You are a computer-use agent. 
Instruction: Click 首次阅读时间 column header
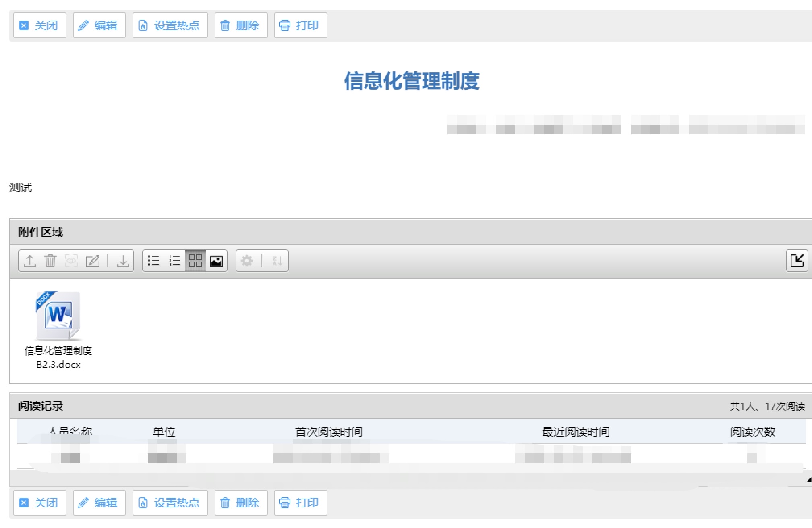pos(329,432)
